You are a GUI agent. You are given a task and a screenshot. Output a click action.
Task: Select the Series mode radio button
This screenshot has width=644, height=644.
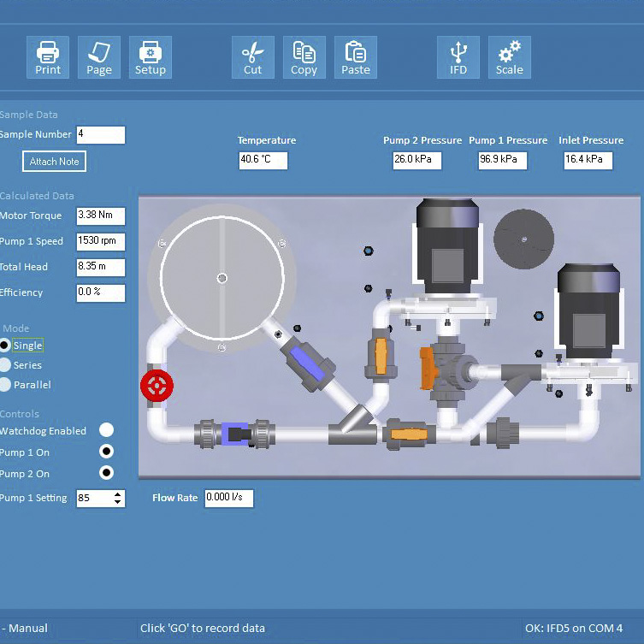pyautogui.click(x=5, y=365)
